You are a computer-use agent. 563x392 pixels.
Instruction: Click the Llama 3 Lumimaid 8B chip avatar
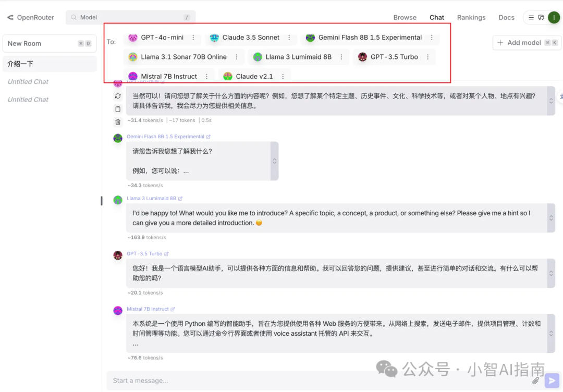coord(258,57)
